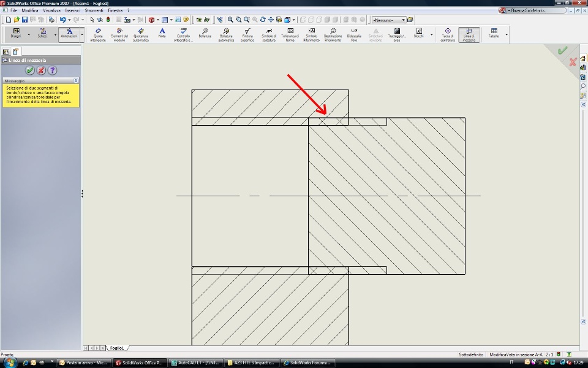Expand the Disegni dropdown arrow

[29, 35]
